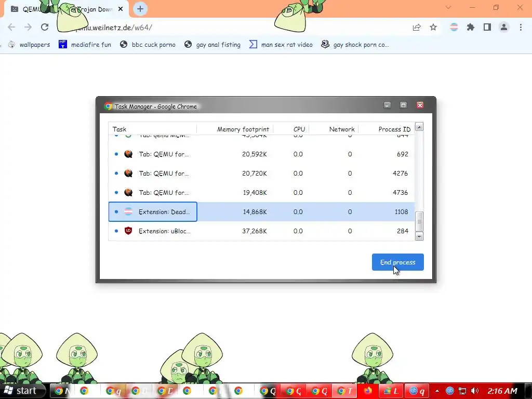The height and width of the screenshot is (399, 532).
Task: Click the forward navigation arrow
Action: (x=28, y=27)
